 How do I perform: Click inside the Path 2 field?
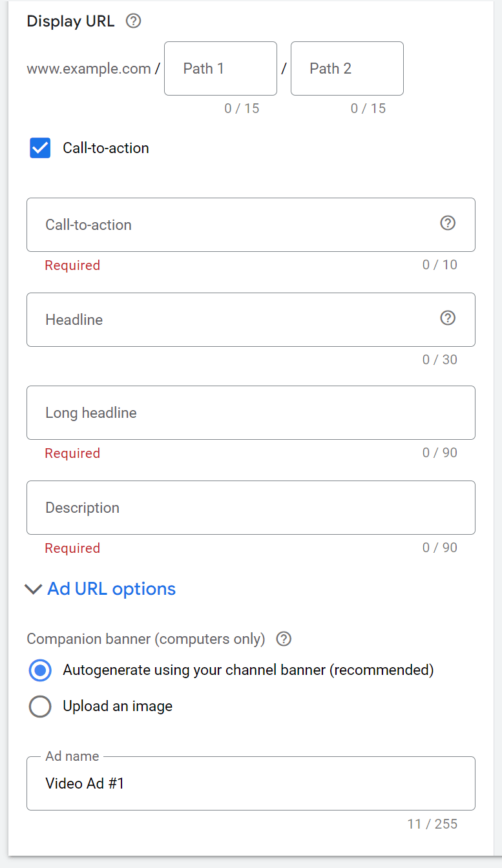tap(347, 68)
